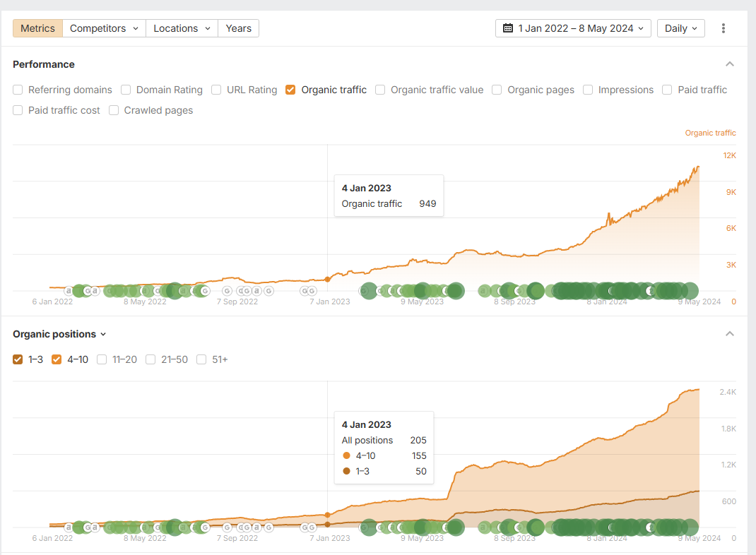
Task: Click the calendar icon in date range
Action: [508, 28]
